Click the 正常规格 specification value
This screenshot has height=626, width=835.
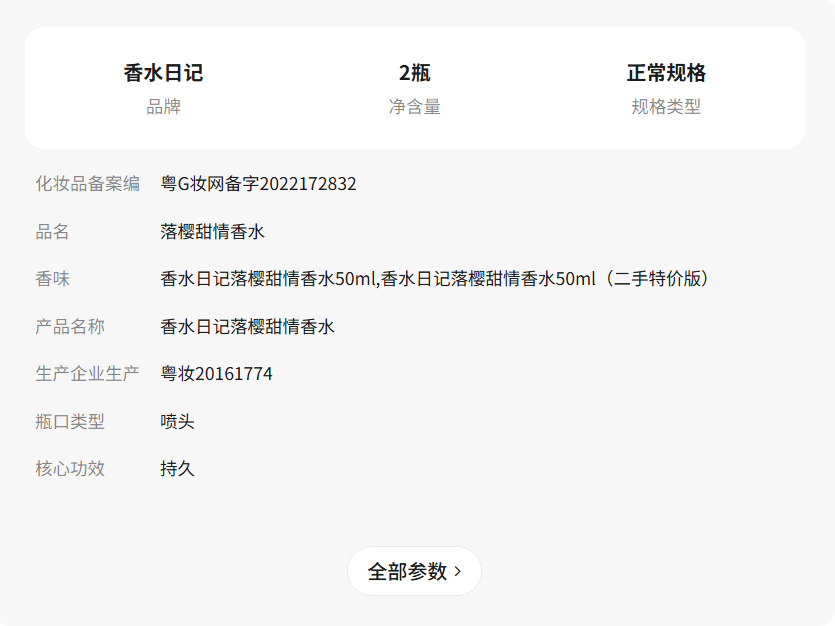point(666,73)
